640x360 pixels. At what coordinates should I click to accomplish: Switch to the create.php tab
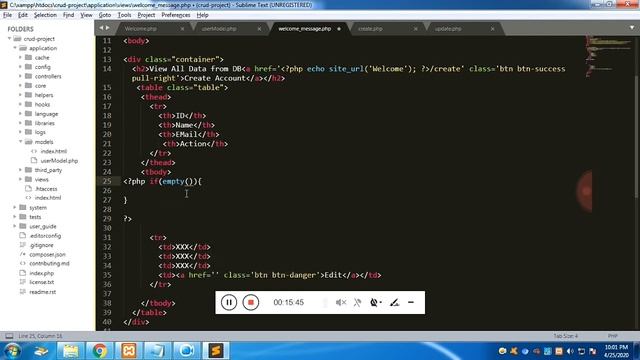(370, 29)
